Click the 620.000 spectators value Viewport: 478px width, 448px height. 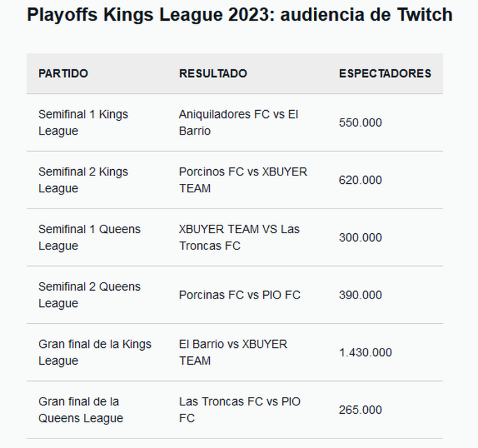(360, 180)
